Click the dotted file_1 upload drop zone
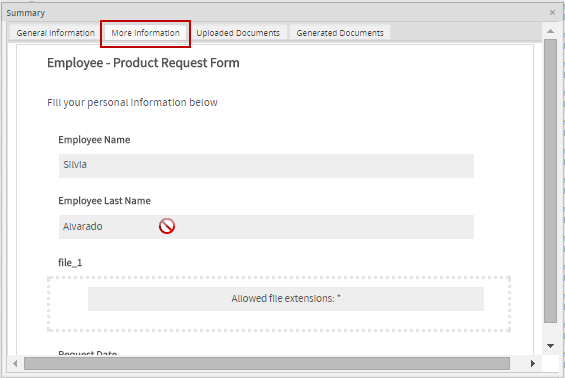The width and height of the screenshot is (565, 378). 279,304
